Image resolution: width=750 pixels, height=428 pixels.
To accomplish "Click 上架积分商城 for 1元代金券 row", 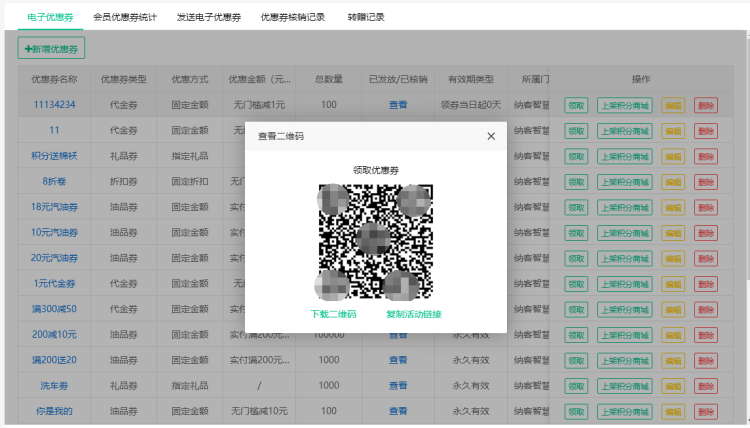I will pyautogui.click(x=625, y=284).
